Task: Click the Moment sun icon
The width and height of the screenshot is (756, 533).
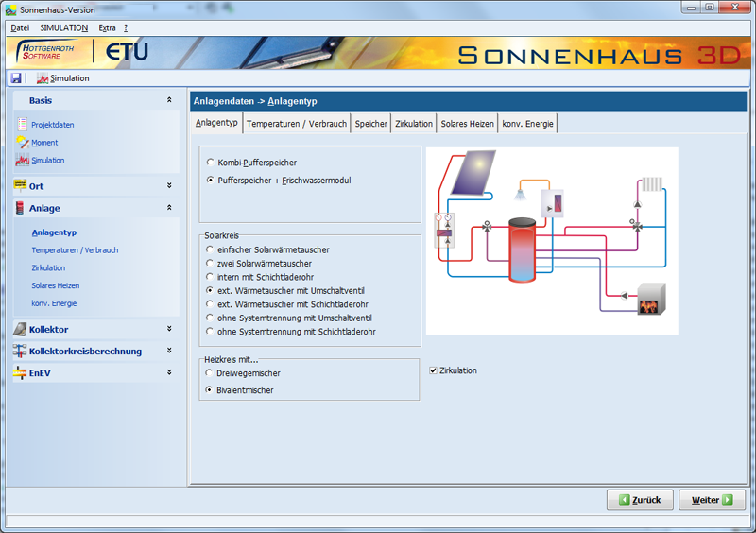Action: point(22,143)
